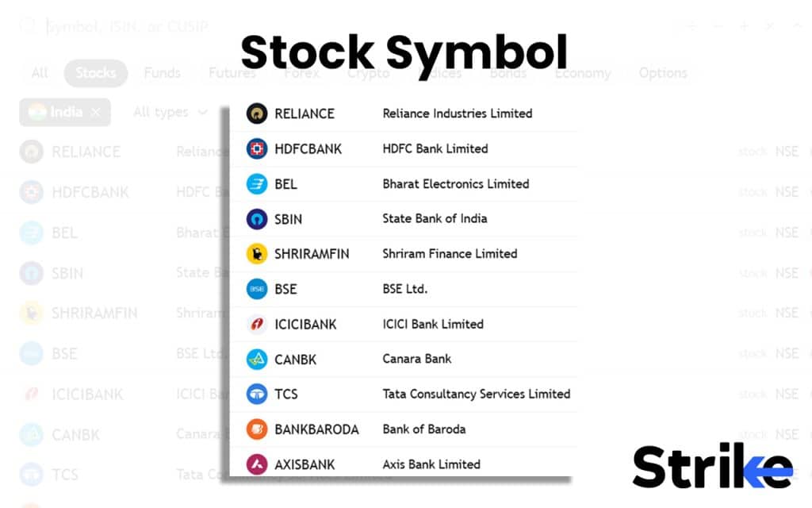The image size is (812, 508).
Task: Click the Bank of Baroda logo icon
Action: 257,429
